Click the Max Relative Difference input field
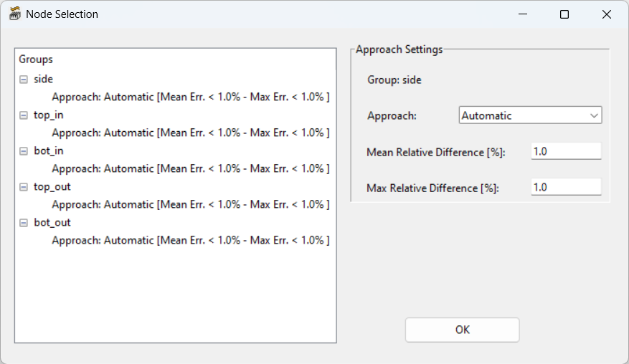The height and width of the screenshot is (364, 629). click(566, 187)
